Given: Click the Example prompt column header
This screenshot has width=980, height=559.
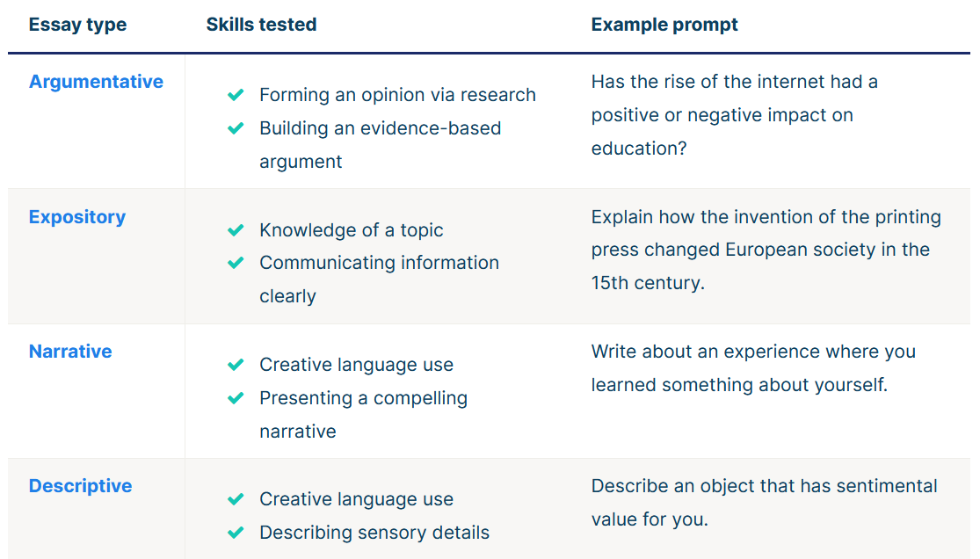Looking at the screenshot, I should (664, 25).
